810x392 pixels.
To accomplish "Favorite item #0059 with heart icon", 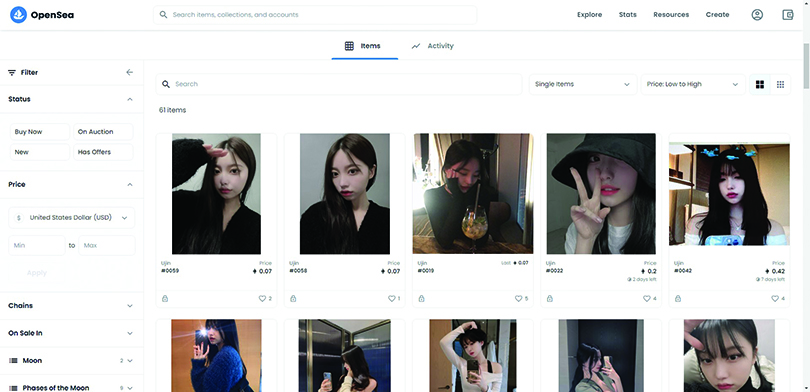I will tap(262, 299).
